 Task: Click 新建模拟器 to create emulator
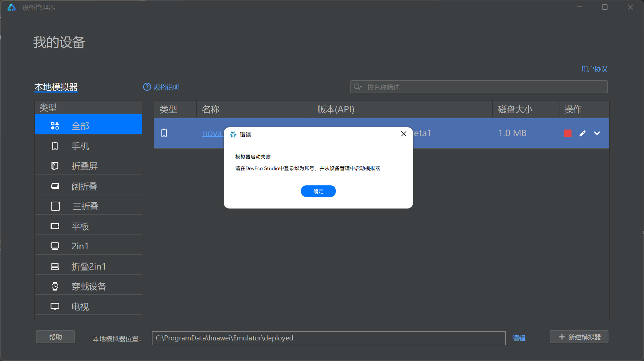(579, 337)
